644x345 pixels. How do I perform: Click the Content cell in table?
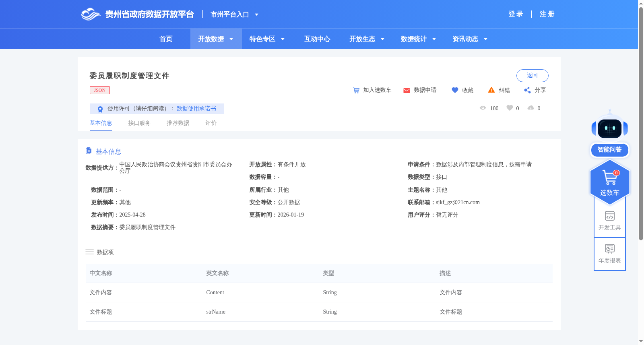(215, 293)
